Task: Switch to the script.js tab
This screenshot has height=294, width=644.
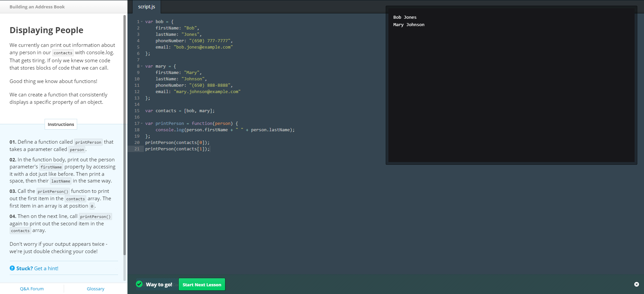Action: pyautogui.click(x=147, y=7)
